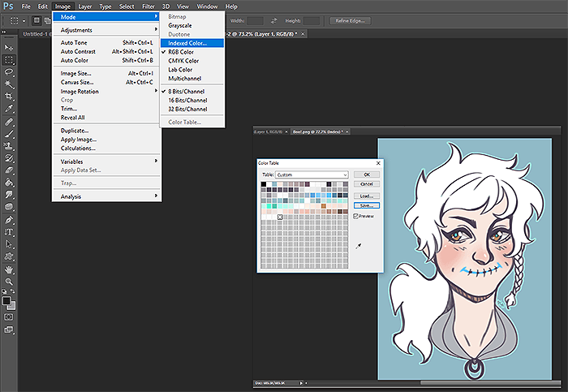Image resolution: width=568 pixels, height=392 pixels.
Task: Click the foreground color swatch in toolbar
Action: (x=6, y=301)
